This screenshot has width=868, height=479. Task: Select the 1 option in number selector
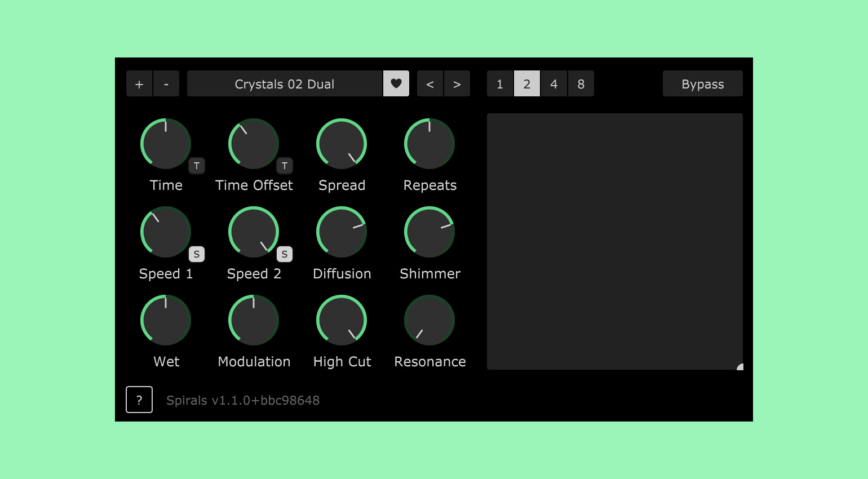500,83
